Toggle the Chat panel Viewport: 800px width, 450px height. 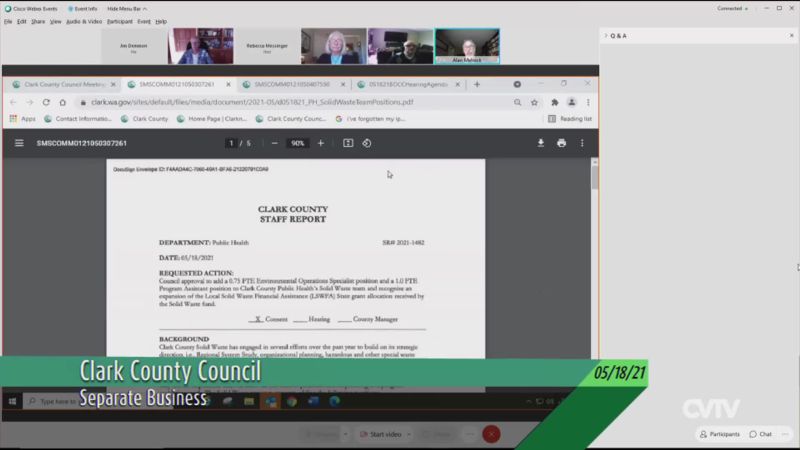760,434
